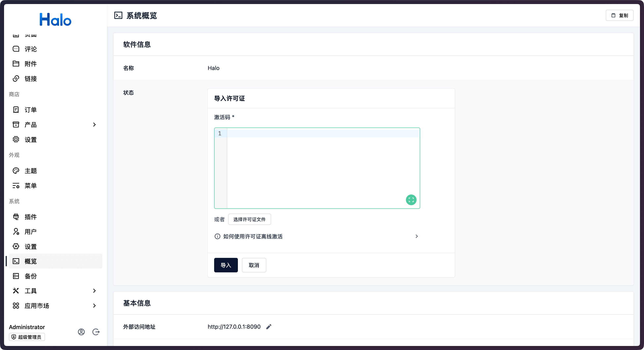Expand the activation code editor to fullscreen
The height and width of the screenshot is (350, 644).
411,200
